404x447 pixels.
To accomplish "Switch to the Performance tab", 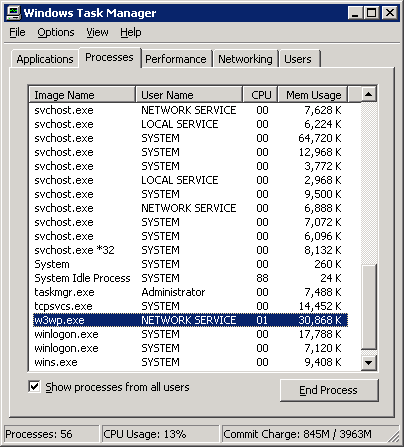I will click(176, 59).
